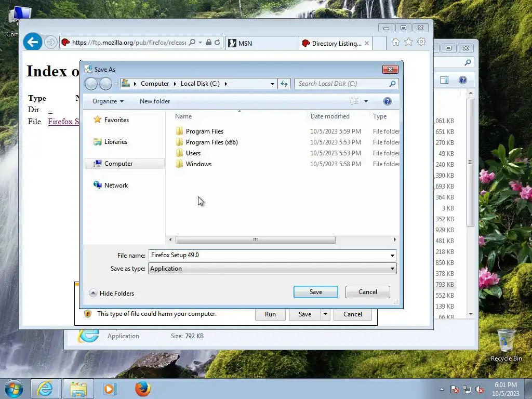Open the Recycle Bin desktop icon
Image resolution: width=532 pixels, height=399 pixels.
506,345
